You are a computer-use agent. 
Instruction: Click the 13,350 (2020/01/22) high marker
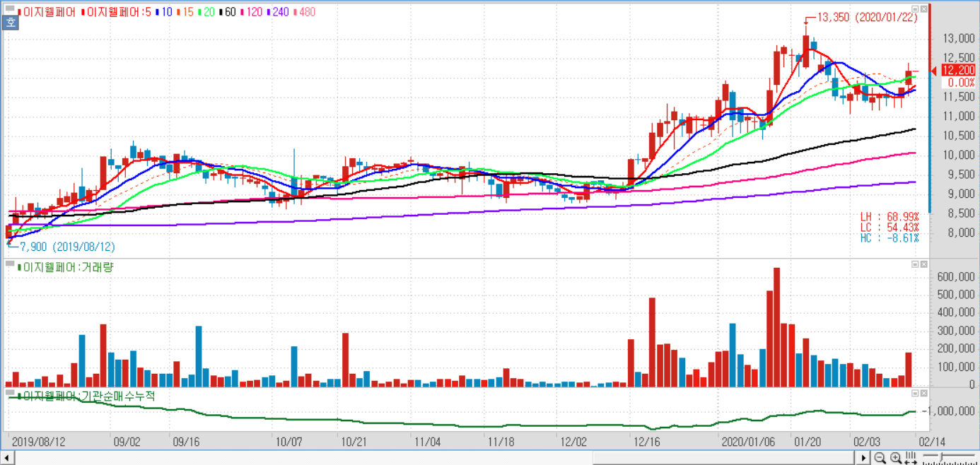[867, 18]
